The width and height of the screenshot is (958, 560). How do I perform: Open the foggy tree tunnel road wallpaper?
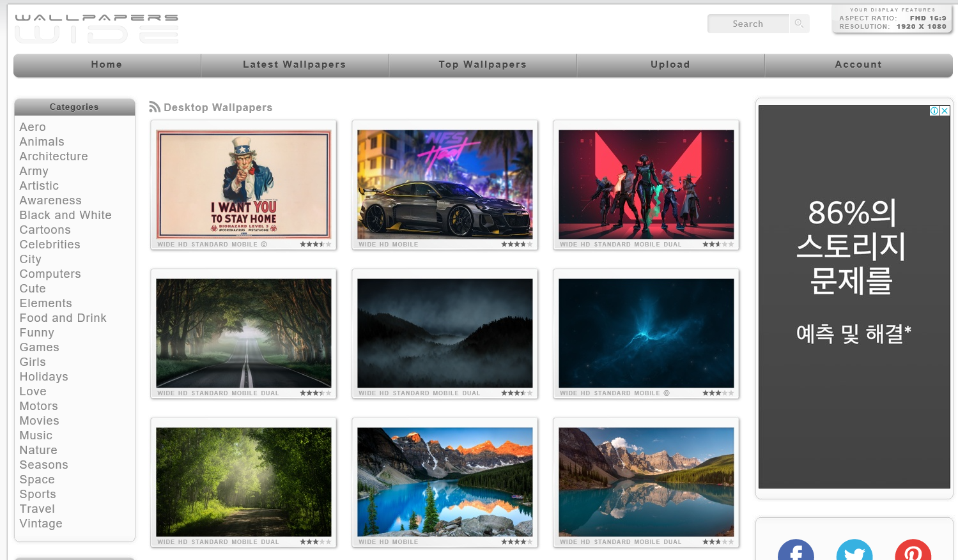click(243, 333)
